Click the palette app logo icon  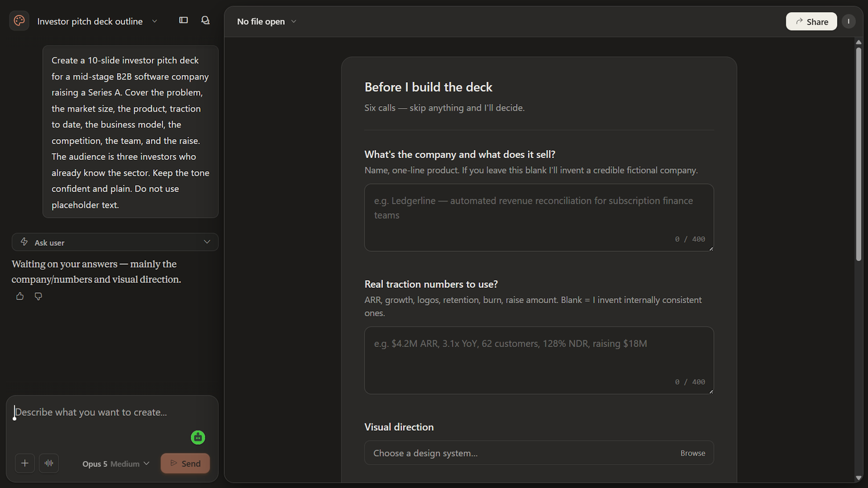pyautogui.click(x=19, y=21)
